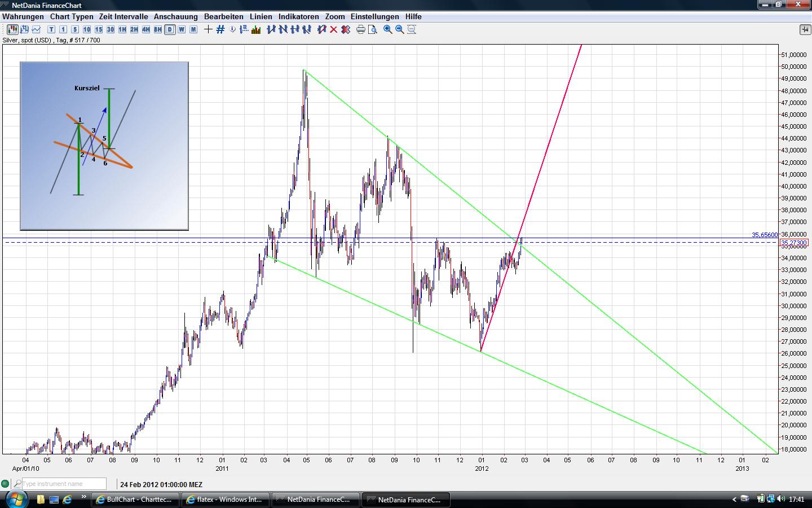The height and width of the screenshot is (508, 812).
Task: Switch to BullChart taskbar window
Action: click(135, 500)
